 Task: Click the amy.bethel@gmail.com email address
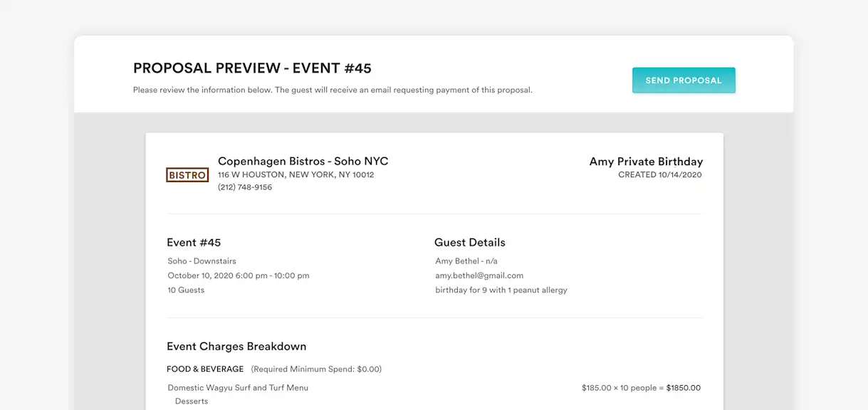click(x=479, y=275)
